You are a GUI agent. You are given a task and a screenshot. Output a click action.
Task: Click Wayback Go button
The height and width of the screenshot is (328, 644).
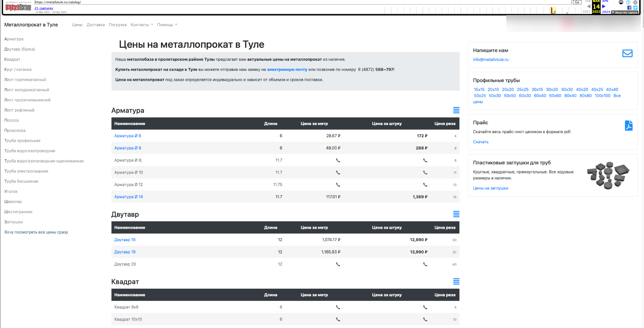[577, 2]
